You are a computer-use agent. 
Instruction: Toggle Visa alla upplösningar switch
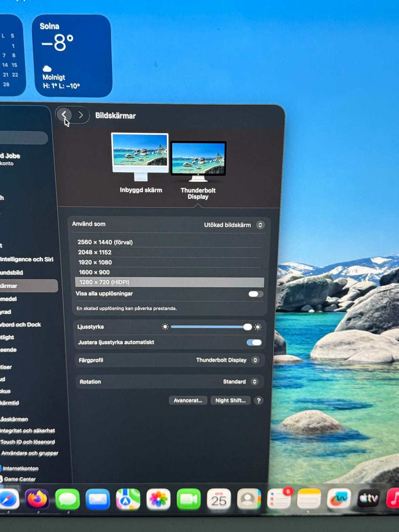255,294
